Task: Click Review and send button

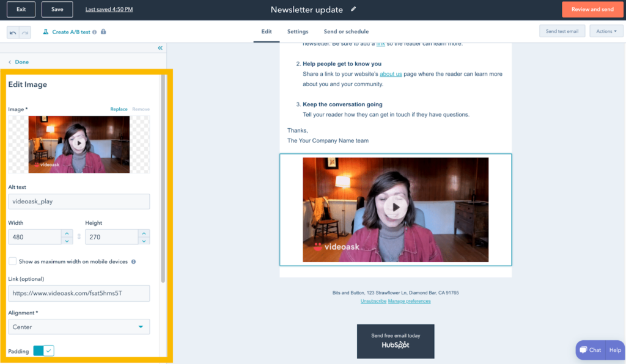Action: point(592,9)
